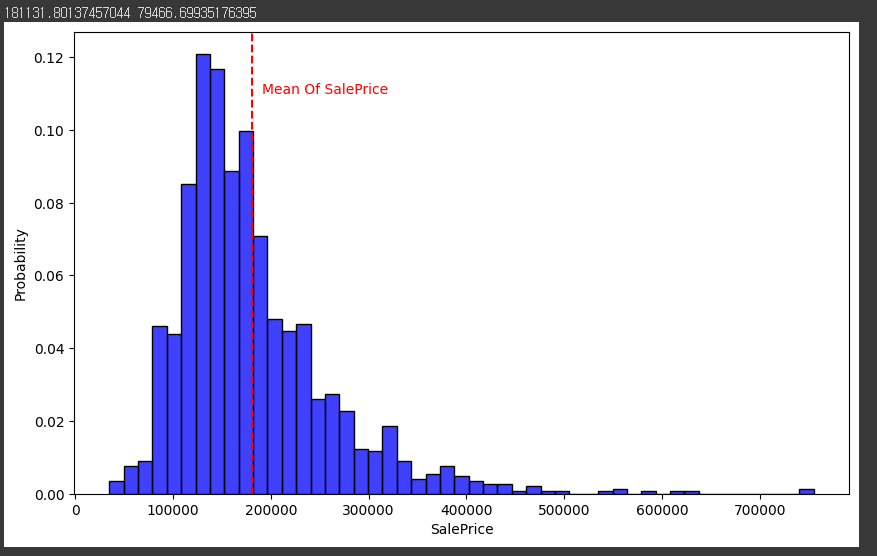The width and height of the screenshot is (877, 556).
Task: Click the 'Mean Of SalePrice' red annotation
Action: click(324, 89)
